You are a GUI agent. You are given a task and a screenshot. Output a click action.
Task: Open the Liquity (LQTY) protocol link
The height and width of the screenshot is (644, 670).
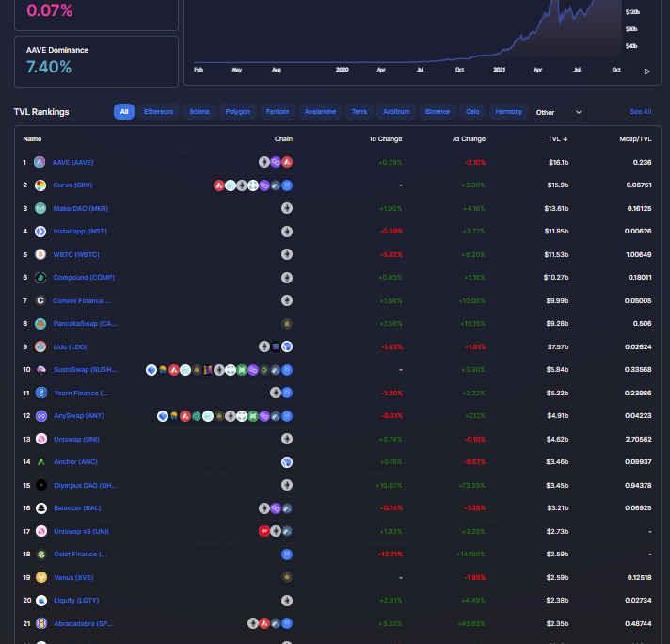tap(75, 600)
